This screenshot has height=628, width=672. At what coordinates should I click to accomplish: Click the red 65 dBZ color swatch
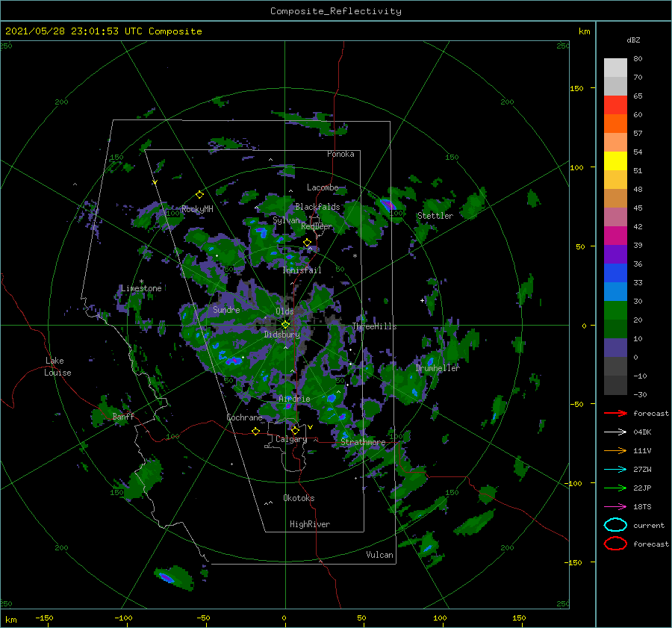615,105
